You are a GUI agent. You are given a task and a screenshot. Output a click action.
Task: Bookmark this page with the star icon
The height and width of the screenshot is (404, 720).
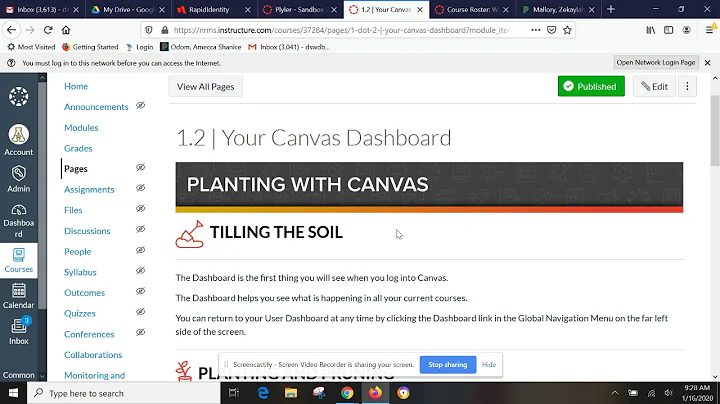(568, 30)
